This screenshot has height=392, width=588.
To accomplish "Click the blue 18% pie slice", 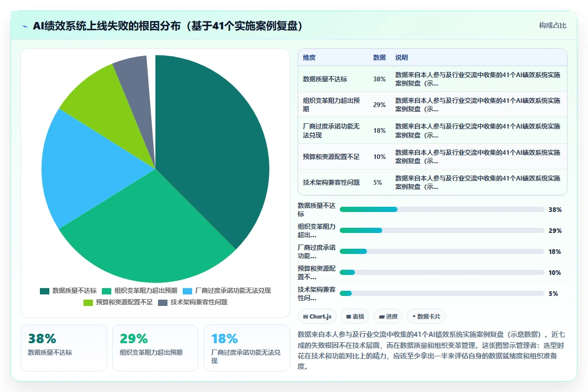I will point(90,168).
